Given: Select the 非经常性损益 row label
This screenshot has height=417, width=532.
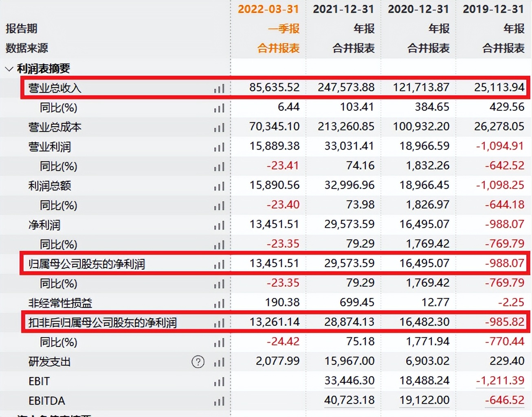Looking at the screenshot, I should (x=60, y=303).
